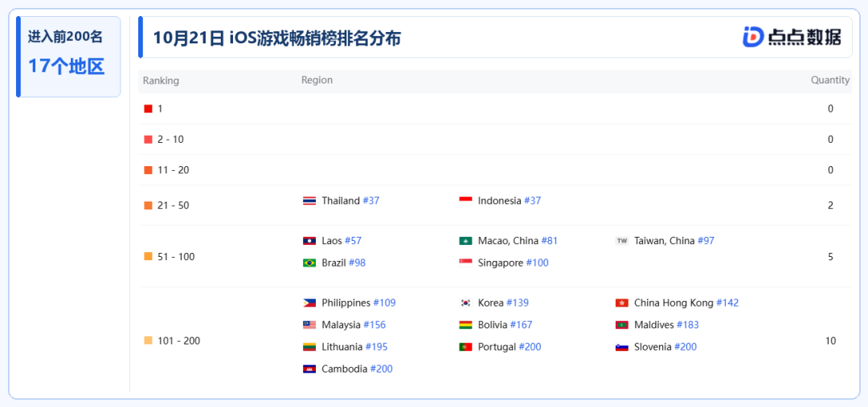Click the 'Taiwan, China' region name
The width and height of the screenshot is (868, 407).
point(665,241)
